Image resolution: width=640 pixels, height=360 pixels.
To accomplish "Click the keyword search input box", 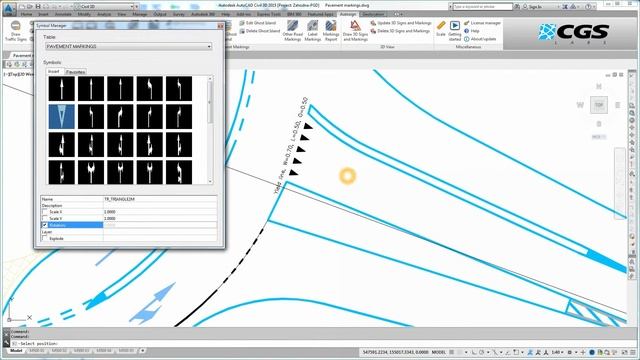I will tap(482, 7).
